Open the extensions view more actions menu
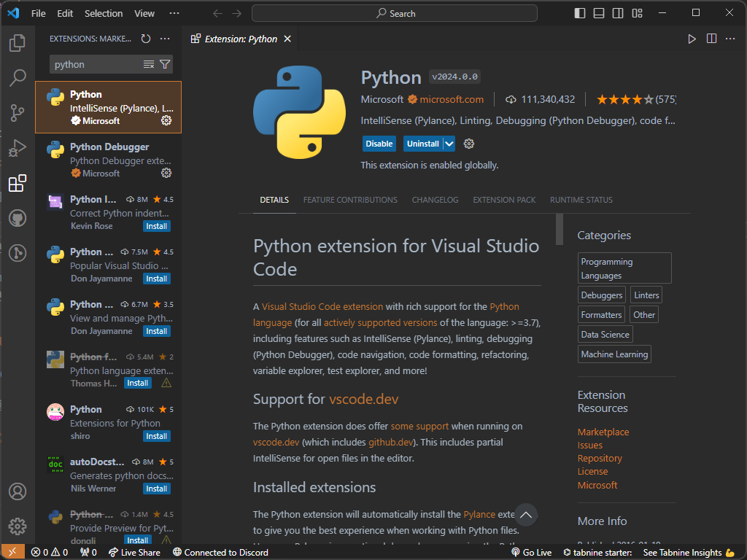The image size is (747, 560). (x=165, y=39)
